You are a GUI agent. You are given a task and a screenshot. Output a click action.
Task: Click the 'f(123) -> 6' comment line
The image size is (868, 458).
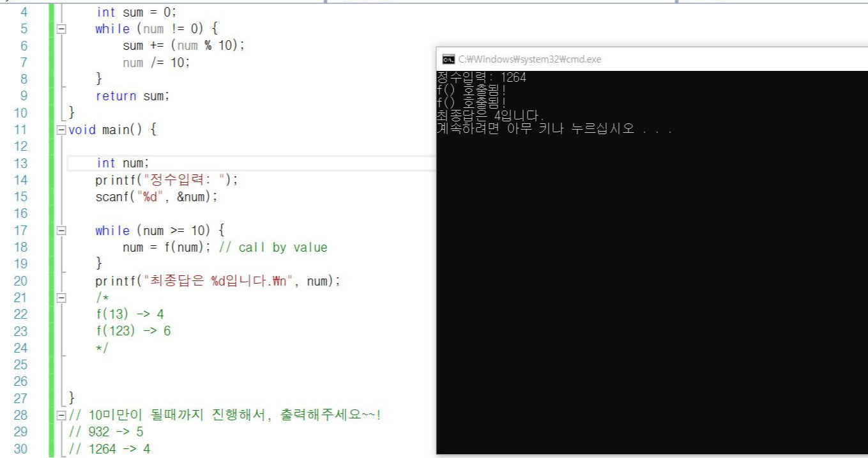(x=133, y=331)
